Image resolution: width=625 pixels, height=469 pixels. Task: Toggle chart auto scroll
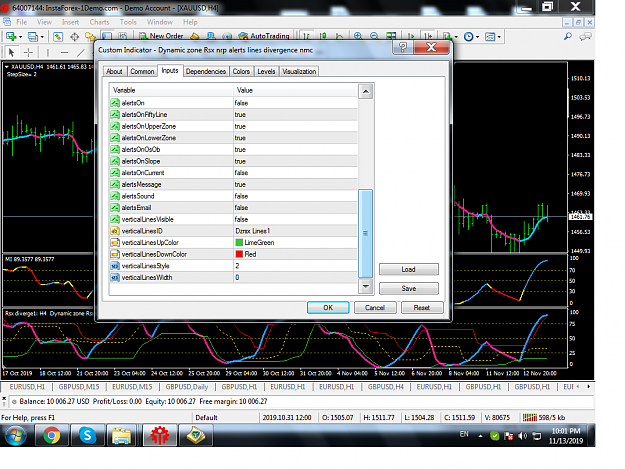pyautogui.click(x=411, y=36)
